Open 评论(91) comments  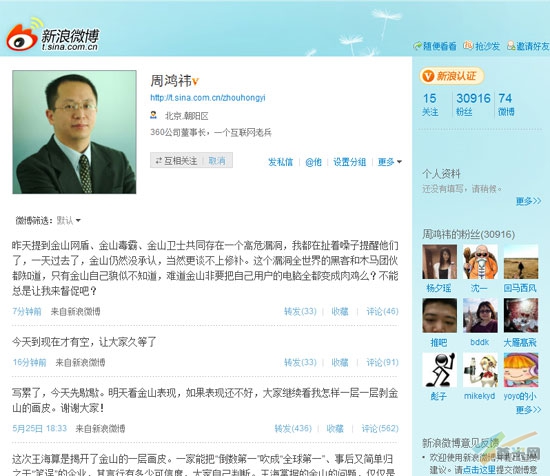click(x=382, y=362)
